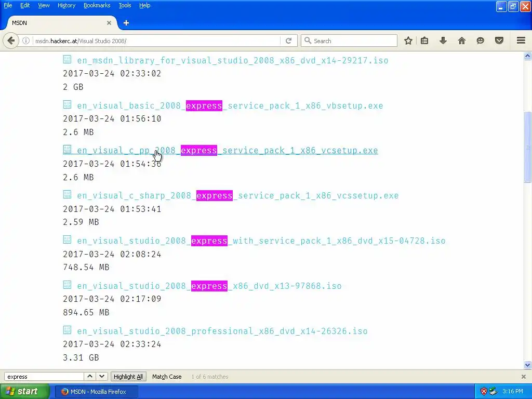Screen dimensions: 532x399
Task: Click file icon beside msdn_library iso
Action: coord(67,59)
